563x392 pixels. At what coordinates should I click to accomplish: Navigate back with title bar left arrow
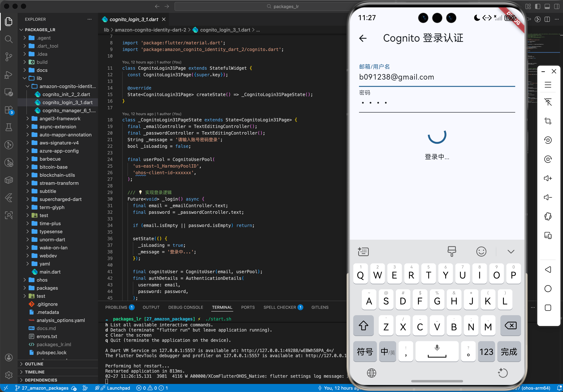pos(157,6)
